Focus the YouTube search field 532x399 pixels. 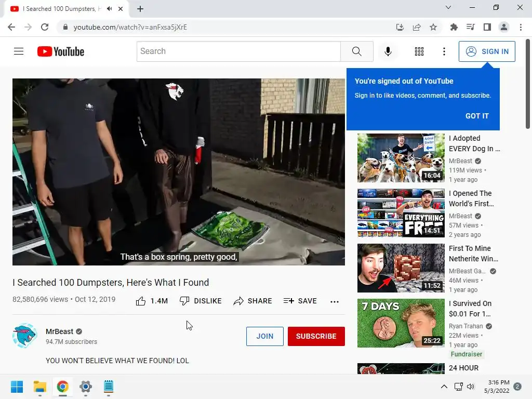238,51
